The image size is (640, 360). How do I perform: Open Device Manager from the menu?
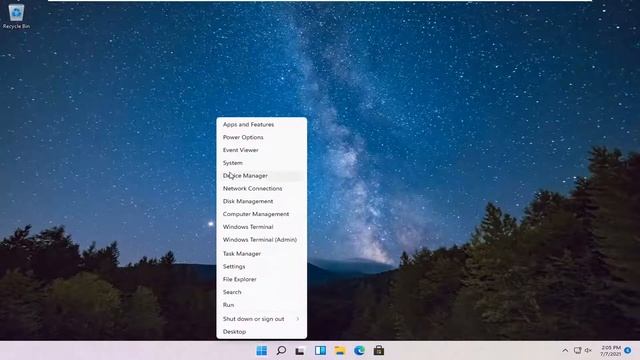click(262, 176)
